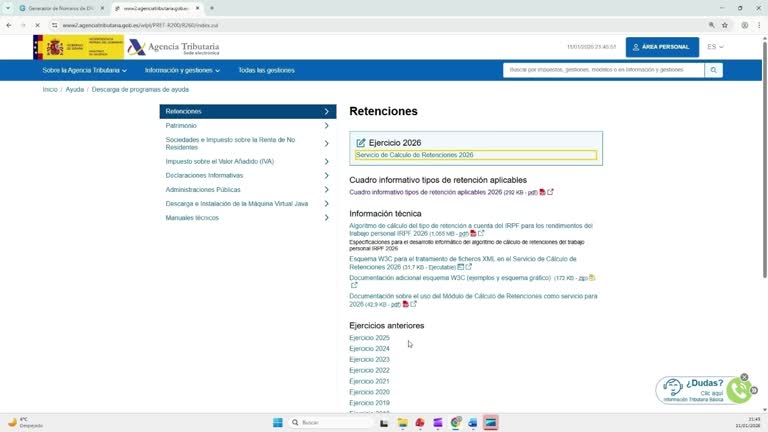Click the green phone call icon
The height and width of the screenshot is (432, 768).
coord(739,390)
